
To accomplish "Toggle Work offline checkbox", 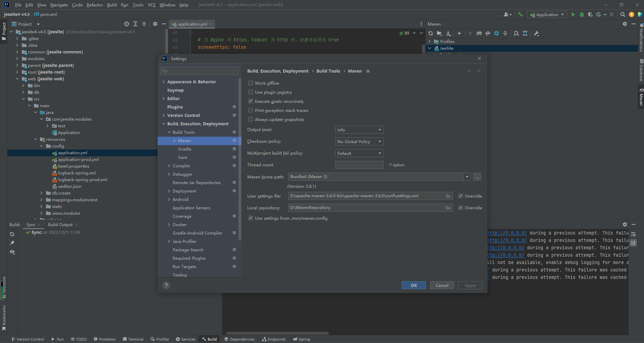I will coord(251,83).
